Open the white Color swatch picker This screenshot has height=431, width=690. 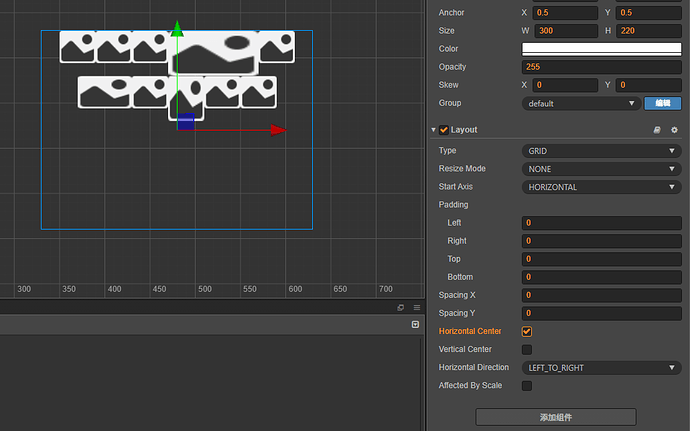tap(602, 49)
